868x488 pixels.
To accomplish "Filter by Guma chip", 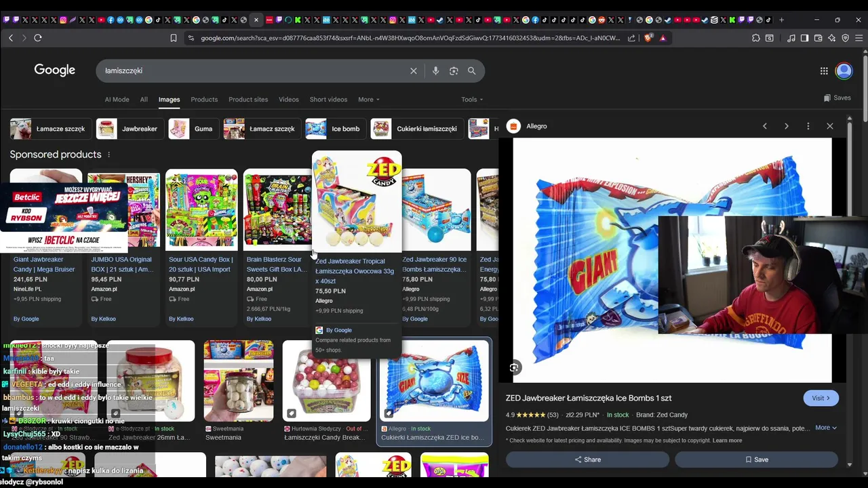I will tap(193, 129).
